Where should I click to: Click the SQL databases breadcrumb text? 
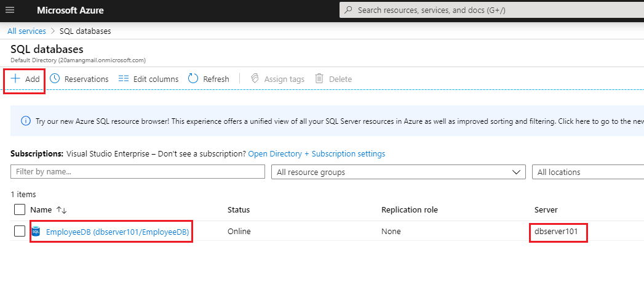click(85, 31)
